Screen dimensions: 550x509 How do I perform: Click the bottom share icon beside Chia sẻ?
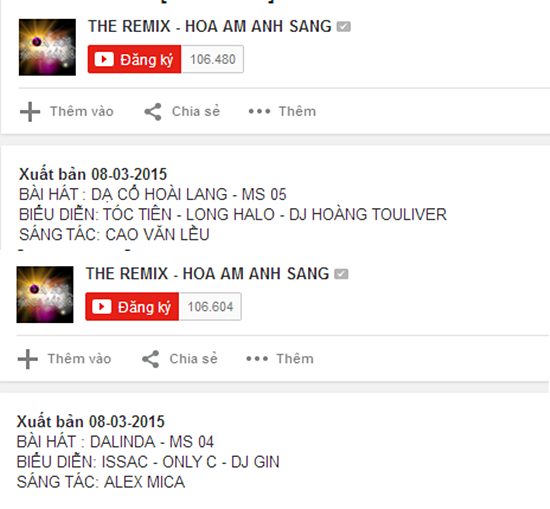[150, 359]
